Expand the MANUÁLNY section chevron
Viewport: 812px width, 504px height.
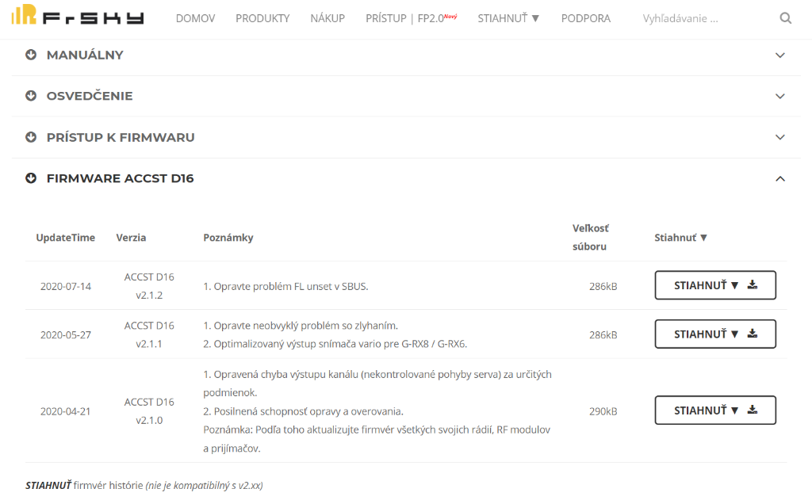[x=779, y=55]
